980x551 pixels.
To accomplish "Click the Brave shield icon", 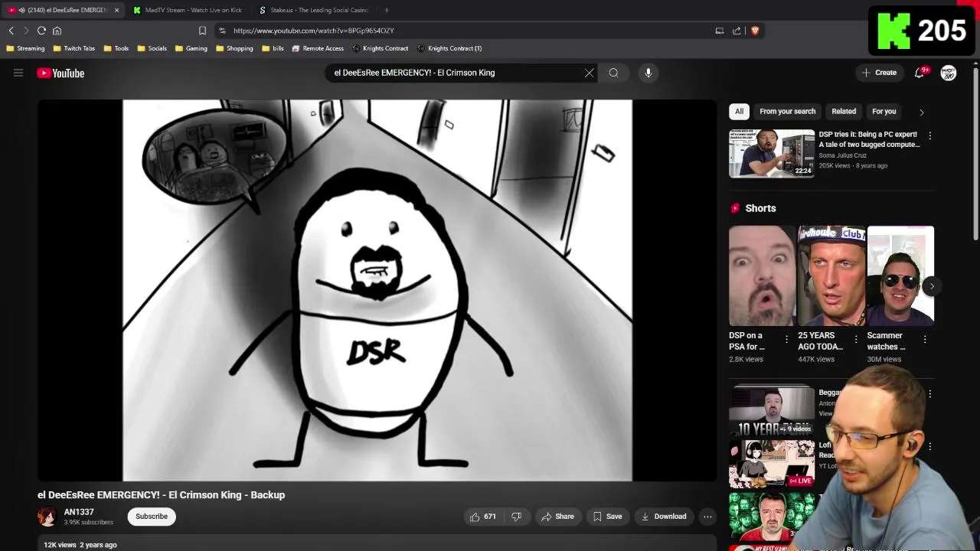I will click(x=755, y=31).
